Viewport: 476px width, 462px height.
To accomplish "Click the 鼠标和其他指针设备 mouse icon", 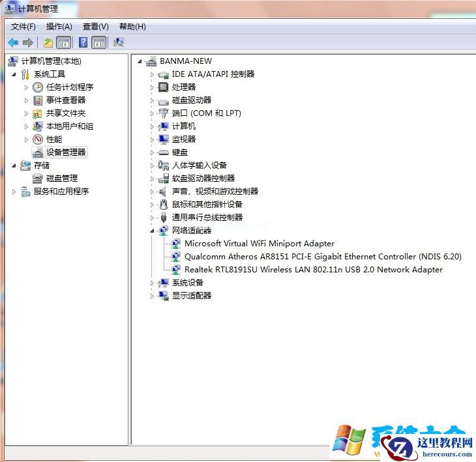I will coord(164,205).
